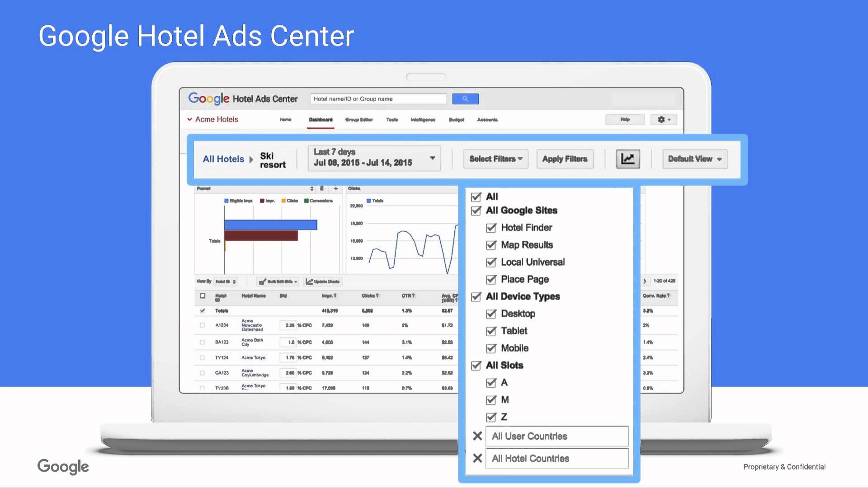868x488 pixels.
Task: Uncheck the Hotel Finder checkbox
Action: pyautogui.click(x=491, y=228)
